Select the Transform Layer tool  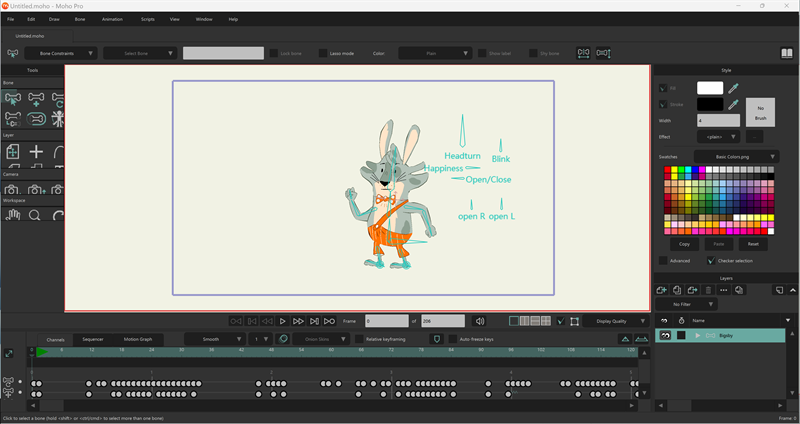(x=12, y=152)
